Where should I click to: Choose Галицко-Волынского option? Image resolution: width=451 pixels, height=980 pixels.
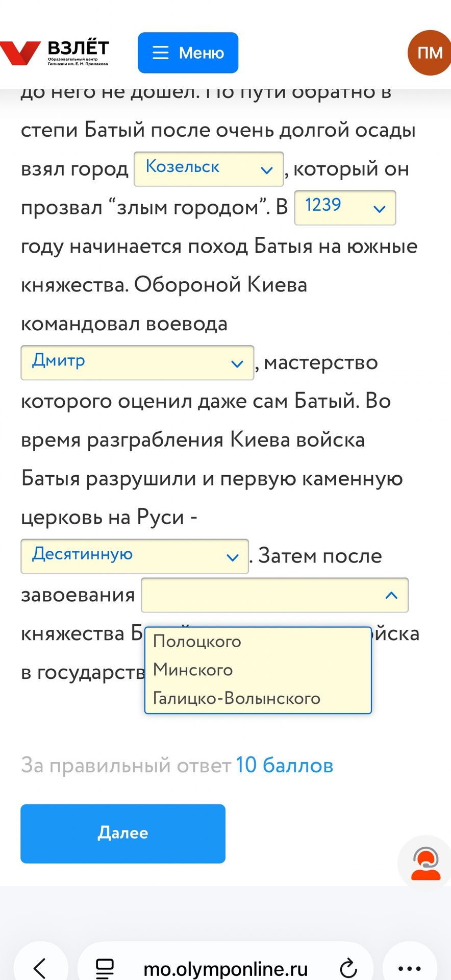coord(237,698)
